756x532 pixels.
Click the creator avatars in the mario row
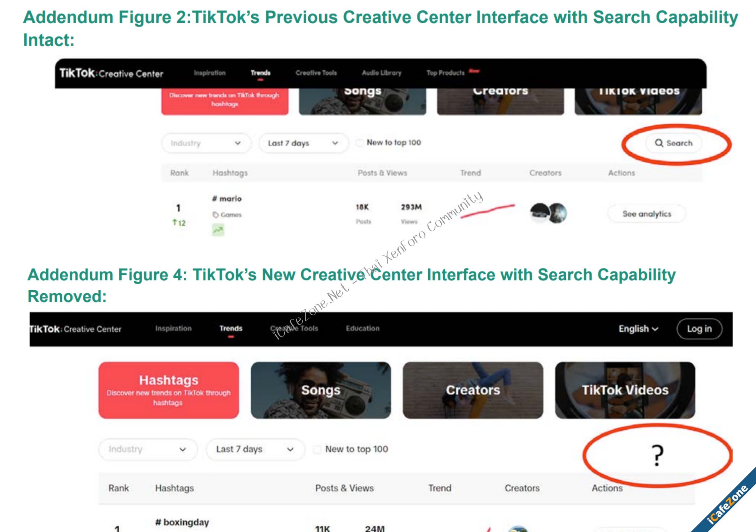tap(548, 213)
